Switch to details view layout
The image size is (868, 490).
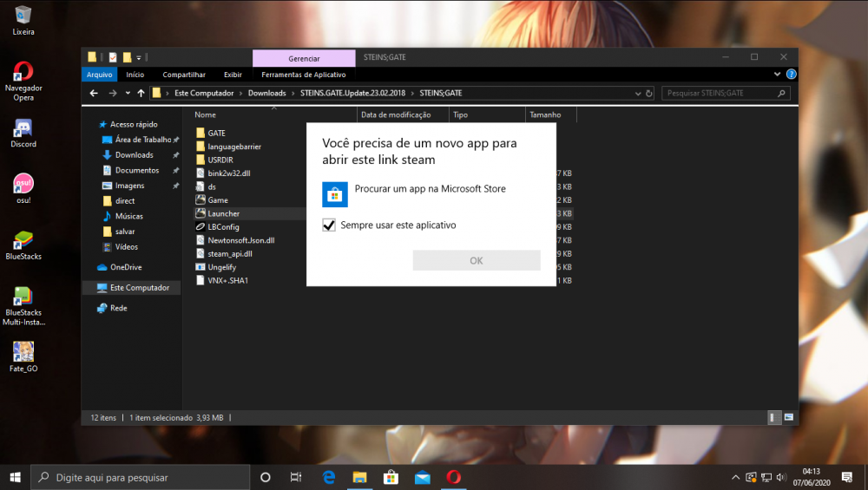[x=773, y=417]
